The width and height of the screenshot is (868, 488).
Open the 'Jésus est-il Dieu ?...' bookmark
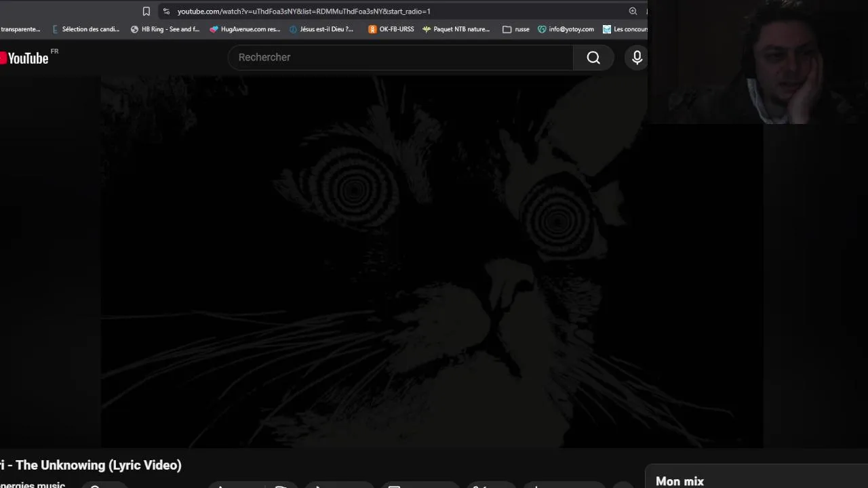coord(321,29)
